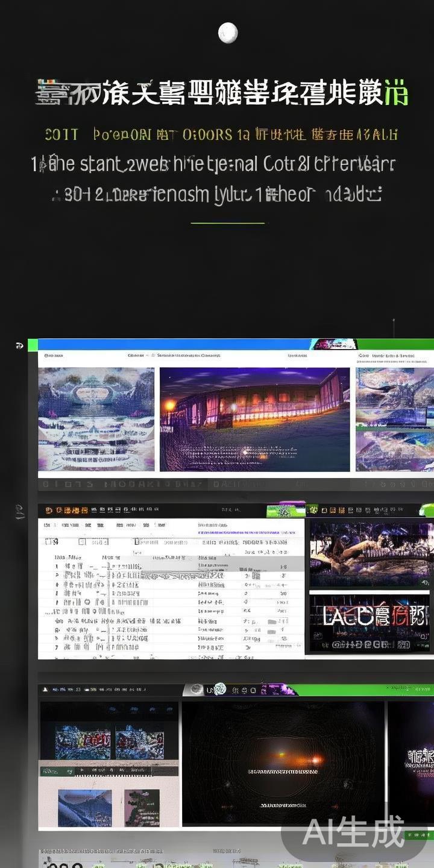Image resolution: width=434 pixels, height=868 pixels.
Task: Select the blue mountain landscape thumbnail
Action: (x=85, y=808)
